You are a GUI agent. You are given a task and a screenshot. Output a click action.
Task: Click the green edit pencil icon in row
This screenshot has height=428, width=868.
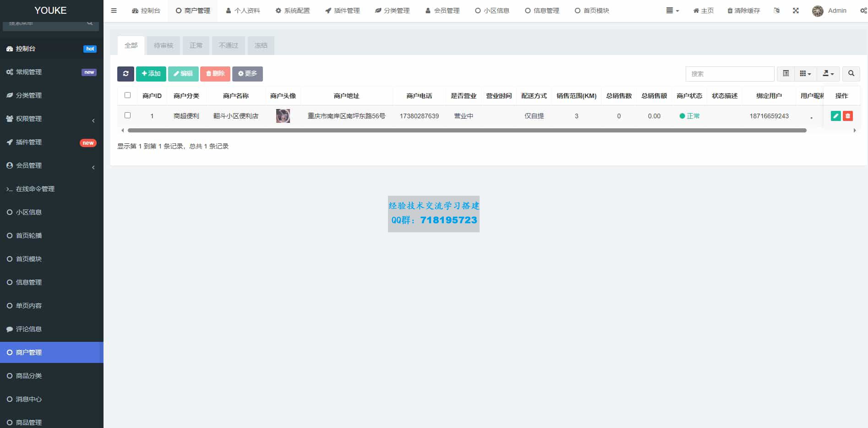click(835, 116)
